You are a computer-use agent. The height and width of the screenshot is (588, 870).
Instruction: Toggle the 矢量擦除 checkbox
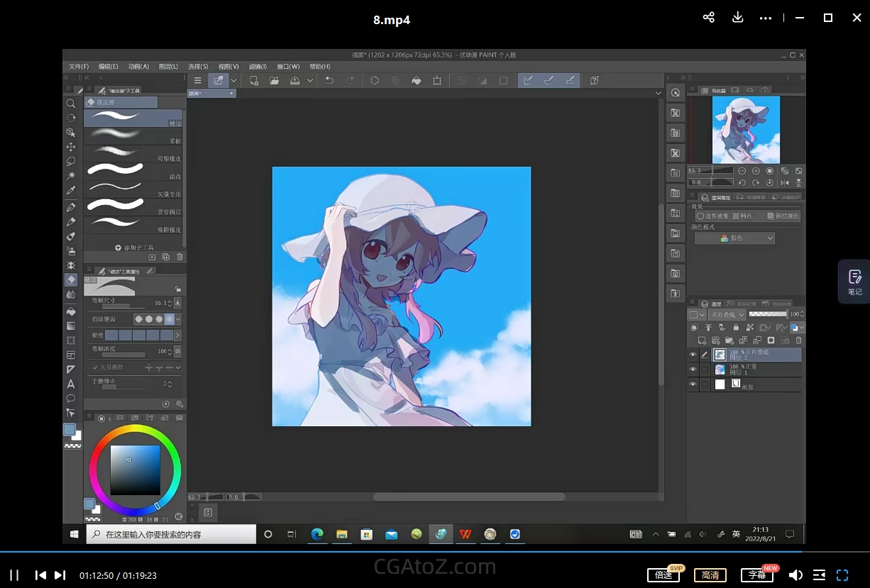pos(96,367)
